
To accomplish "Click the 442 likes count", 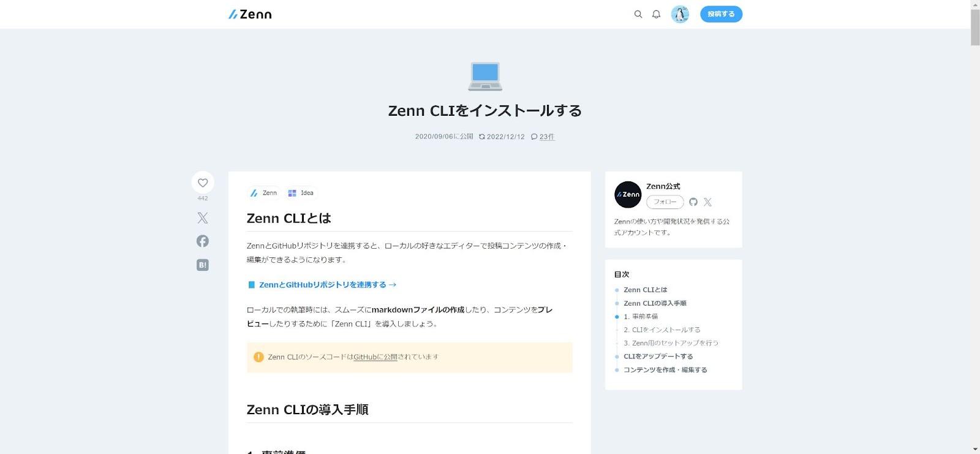I will tap(203, 199).
